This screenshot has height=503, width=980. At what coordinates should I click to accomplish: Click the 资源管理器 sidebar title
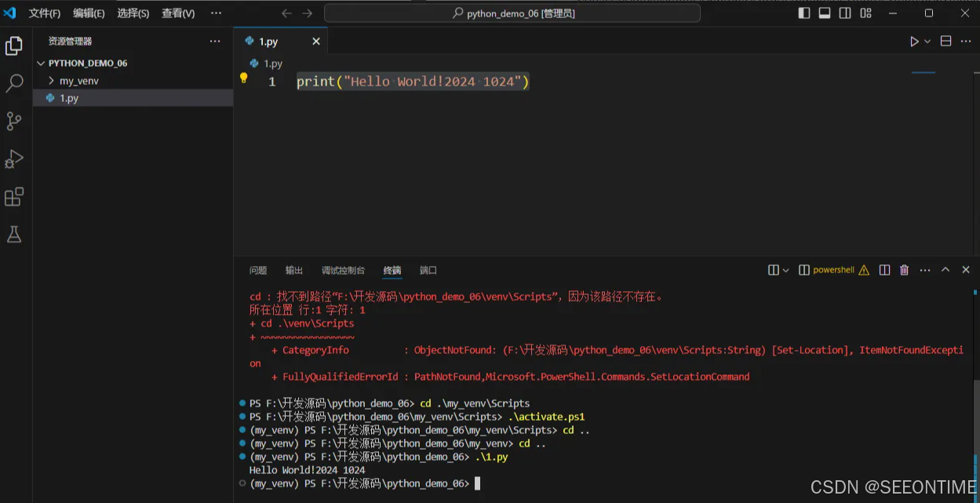(71, 42)
